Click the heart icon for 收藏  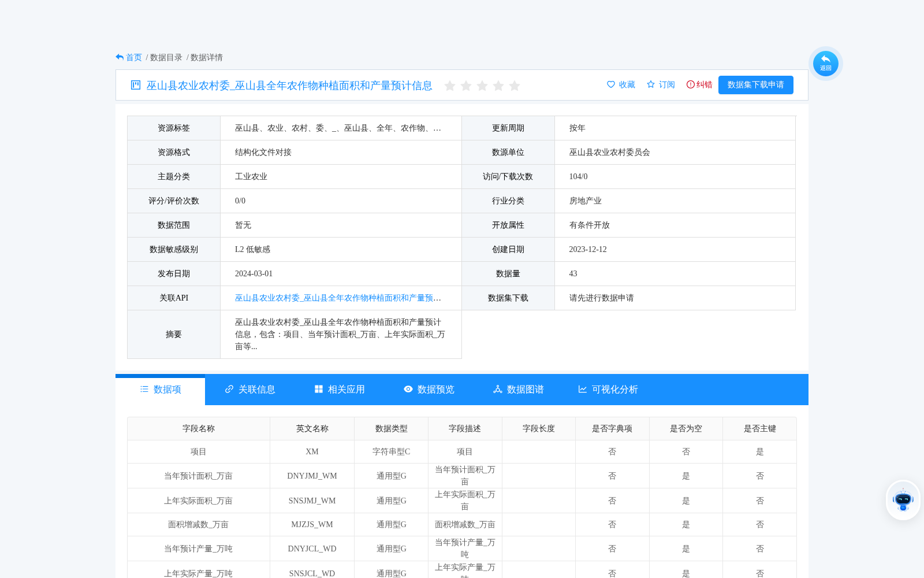click(x=611, y=84)
